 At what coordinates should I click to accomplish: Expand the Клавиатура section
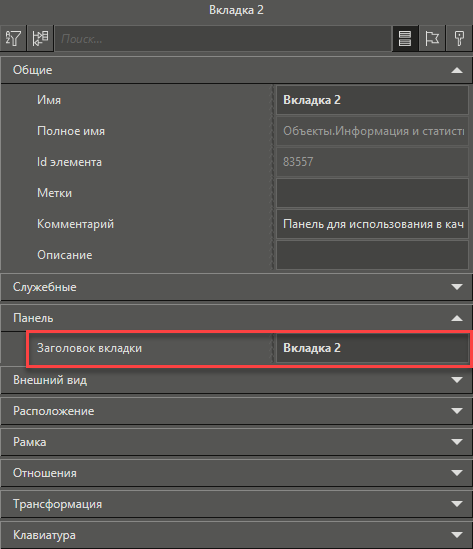236,535
